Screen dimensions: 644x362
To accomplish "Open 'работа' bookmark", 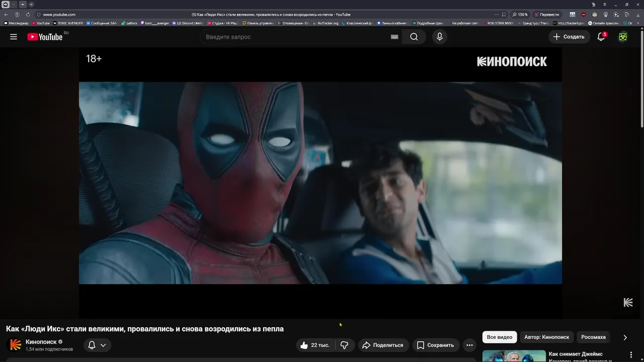I will [129, 23].
